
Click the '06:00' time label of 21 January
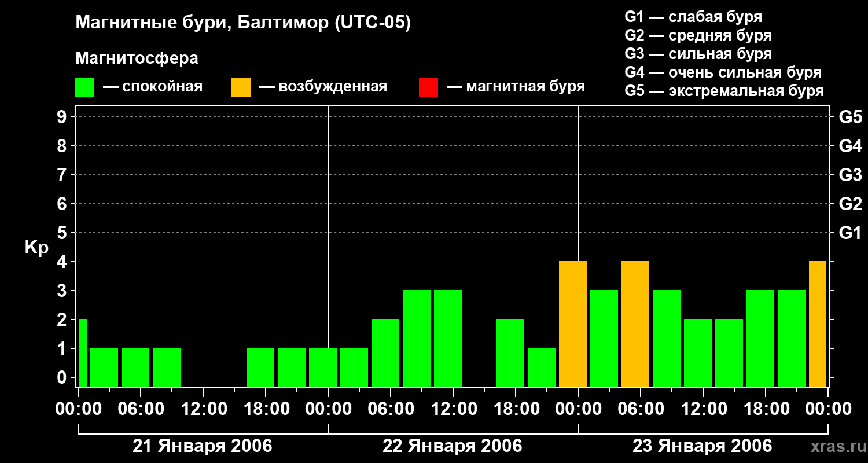(x=141, y=409)
